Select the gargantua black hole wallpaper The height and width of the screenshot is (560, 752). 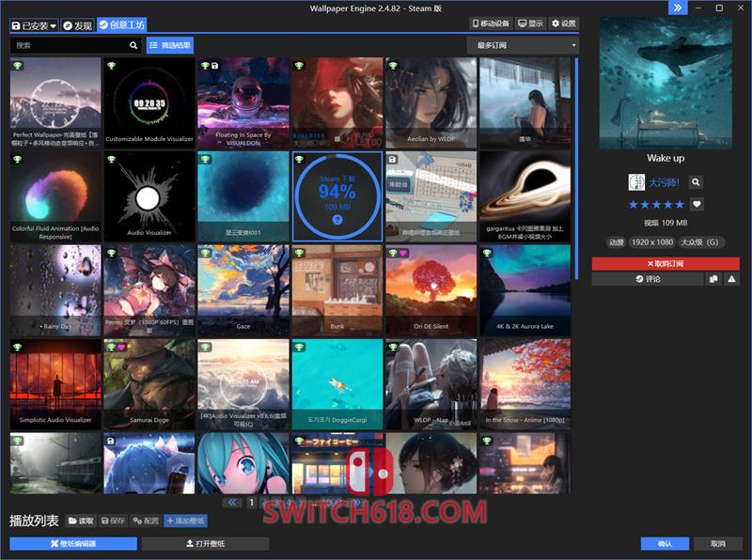click(x=525, y=196)
